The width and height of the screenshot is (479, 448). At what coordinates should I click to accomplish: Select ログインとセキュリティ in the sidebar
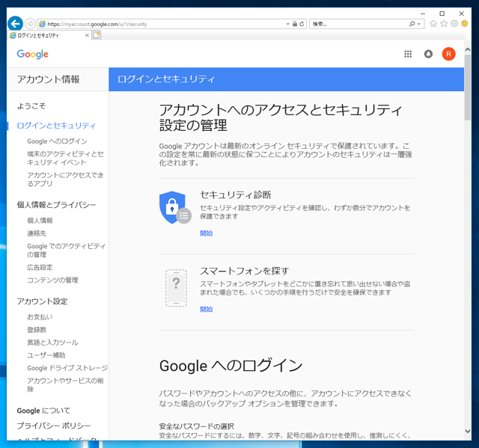[56, 126]
